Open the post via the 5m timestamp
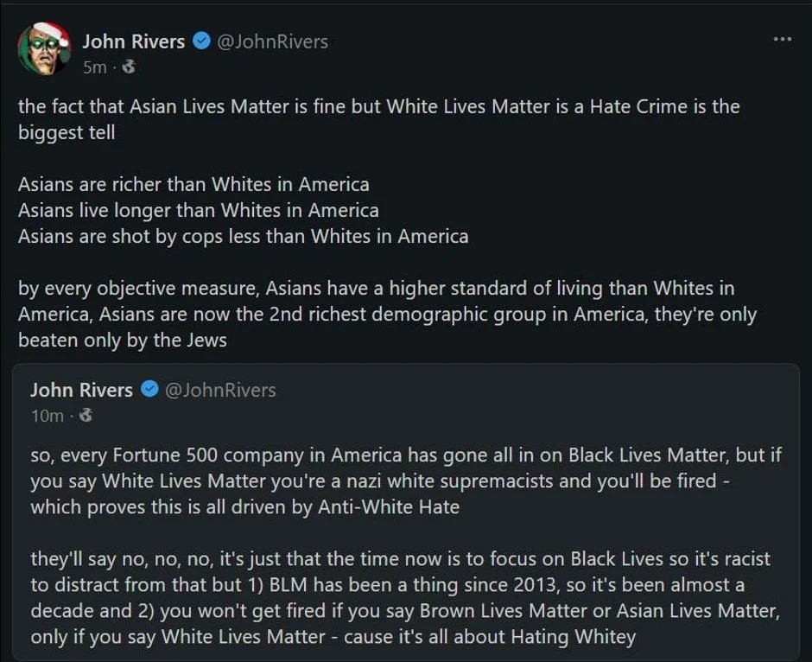 [x=95, y=67]
